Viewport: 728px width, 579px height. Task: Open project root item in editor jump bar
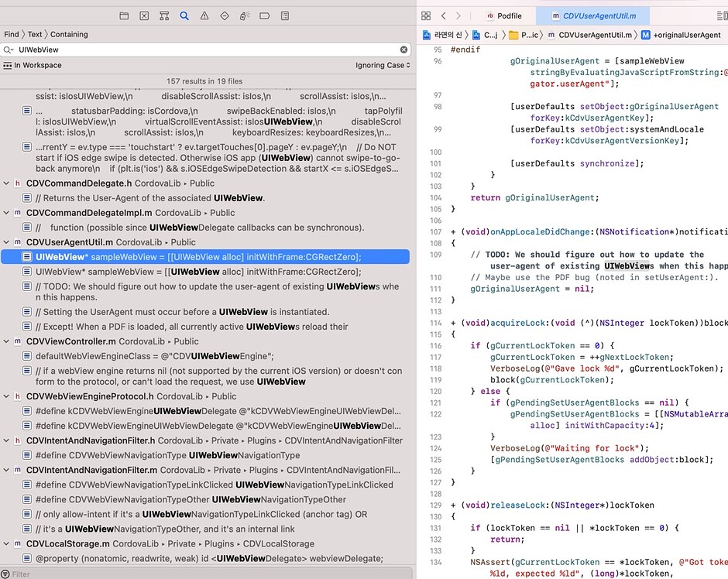coord(442,35)
